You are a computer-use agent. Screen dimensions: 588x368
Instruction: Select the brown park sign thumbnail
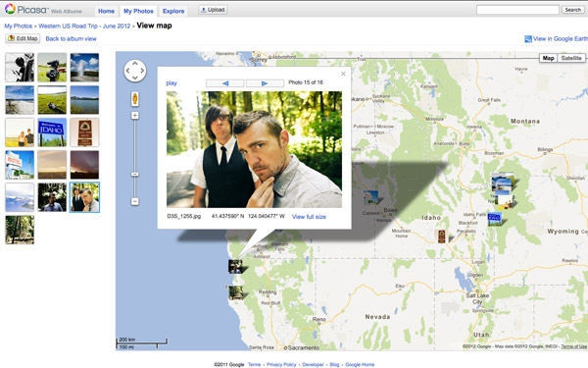[84, 132]
